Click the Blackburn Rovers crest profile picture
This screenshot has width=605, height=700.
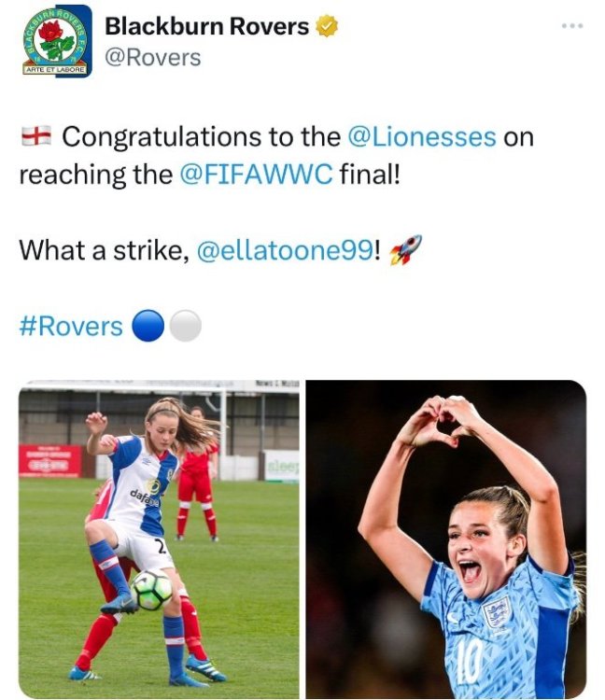[57, 40]
